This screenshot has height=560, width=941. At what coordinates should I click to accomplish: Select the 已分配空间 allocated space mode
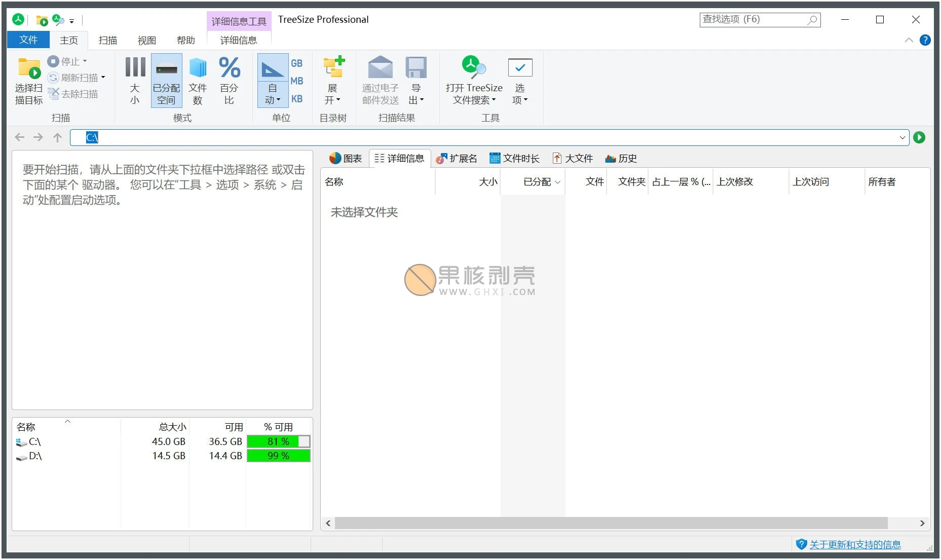(166, 80)
